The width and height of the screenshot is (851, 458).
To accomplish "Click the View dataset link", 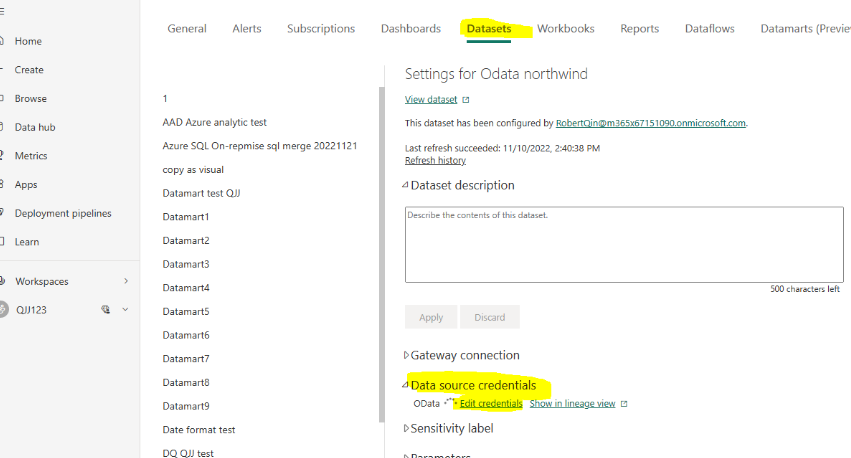I will click(x=431, y=100).
